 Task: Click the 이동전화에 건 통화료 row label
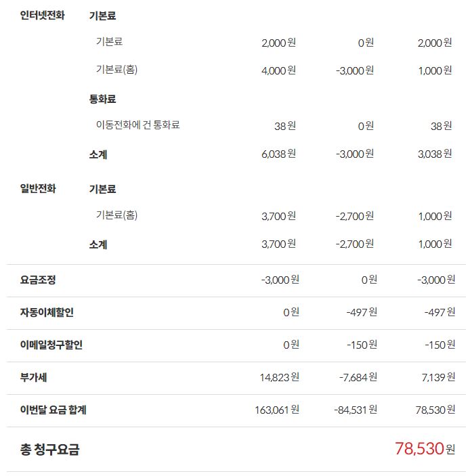[x=137, y=125]
